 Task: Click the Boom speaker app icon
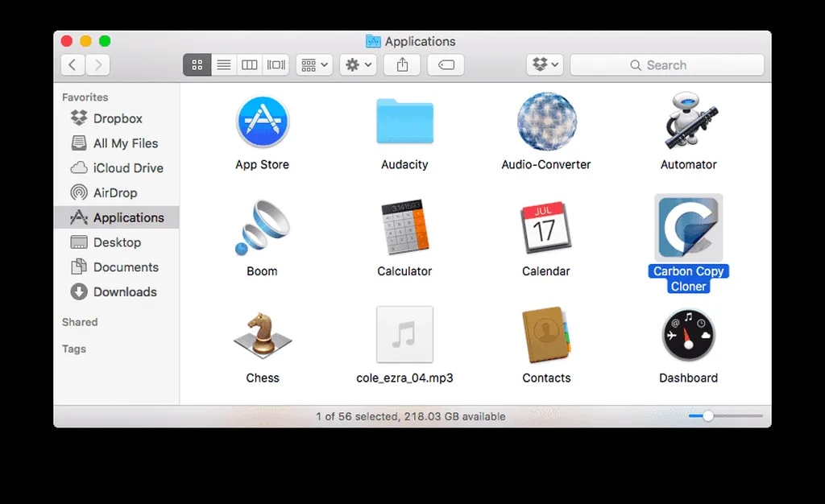(262, 228)
